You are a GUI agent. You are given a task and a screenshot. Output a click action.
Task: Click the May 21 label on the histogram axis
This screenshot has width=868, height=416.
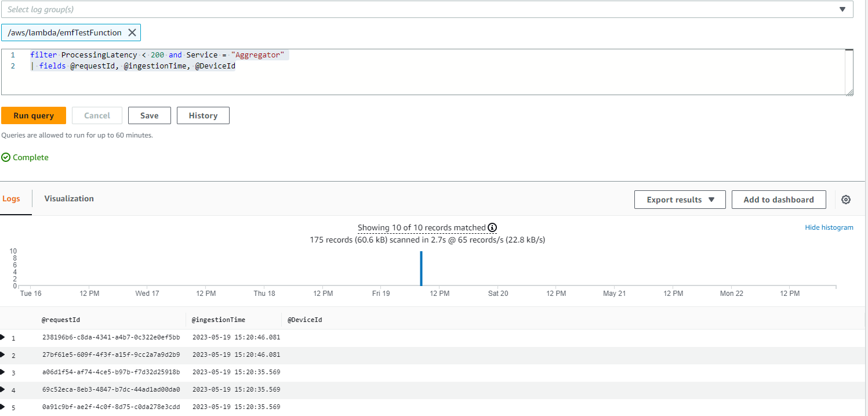(x=614, y=294)
